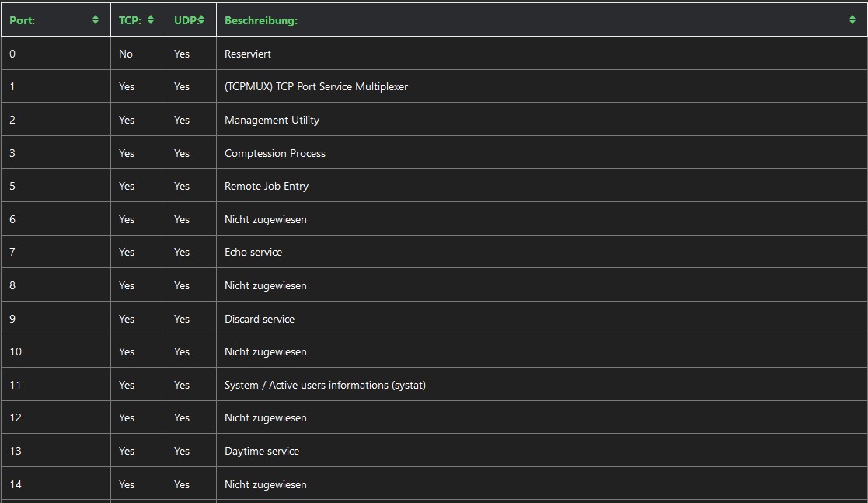Click Nicht zugewiesen in port 10 row
868x503 pixels.
point(265,351)
